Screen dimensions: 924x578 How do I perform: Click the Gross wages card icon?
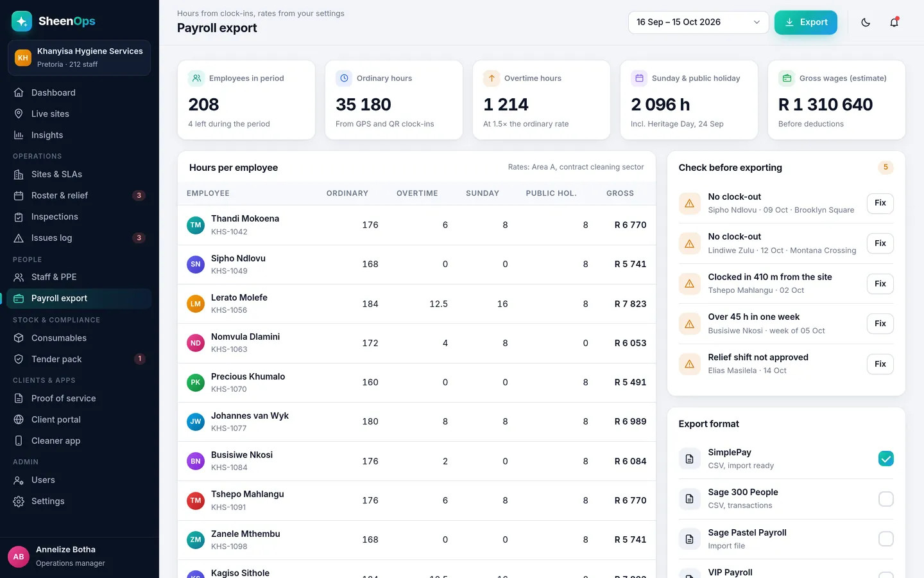point(787,78)
